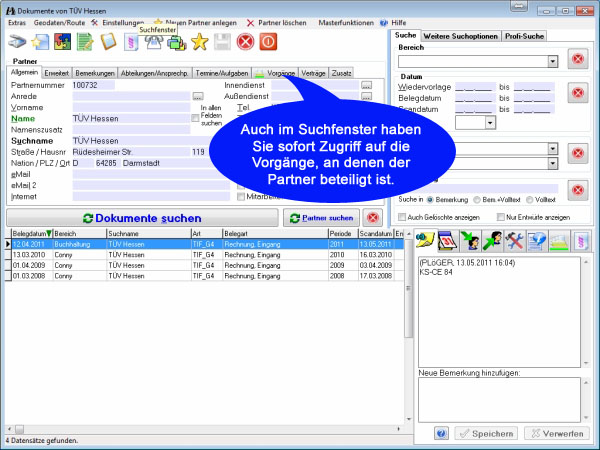Image resolution: width=600 pixels, height=450 pixels.
Task: Switch to the Erweitert tab
Action: [56, 73]
